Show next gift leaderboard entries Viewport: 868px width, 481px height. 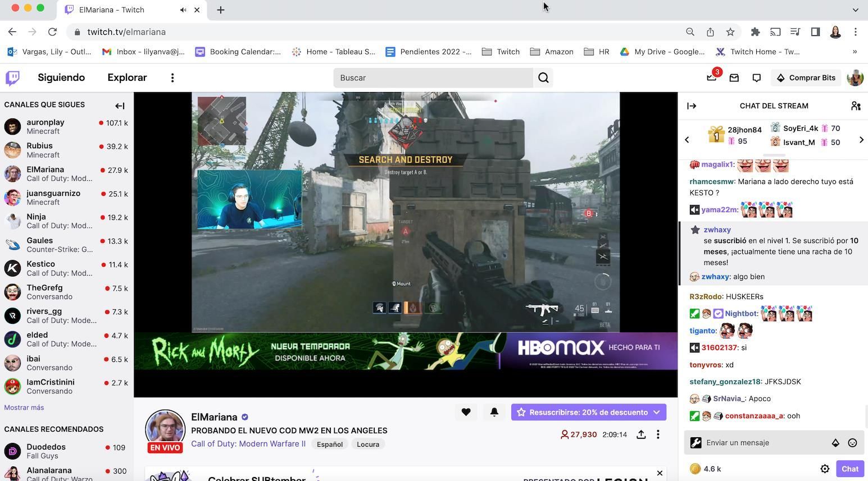point(861,140)
